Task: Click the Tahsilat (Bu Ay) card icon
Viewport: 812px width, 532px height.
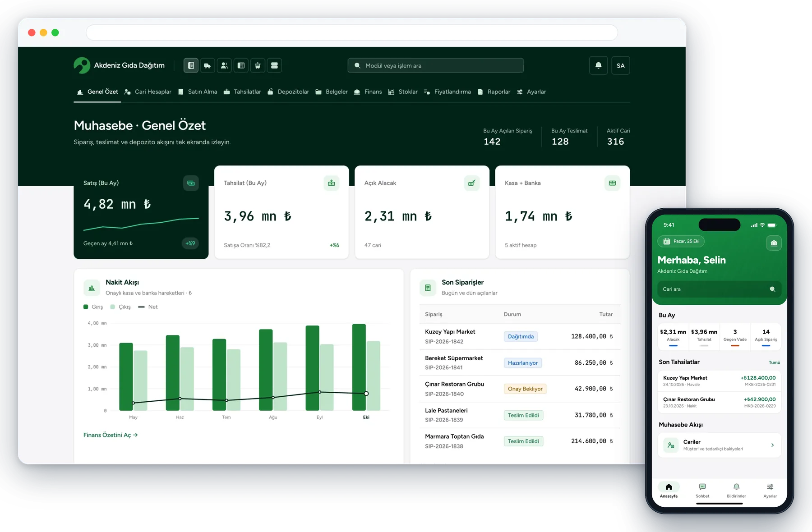Action: 332,183
